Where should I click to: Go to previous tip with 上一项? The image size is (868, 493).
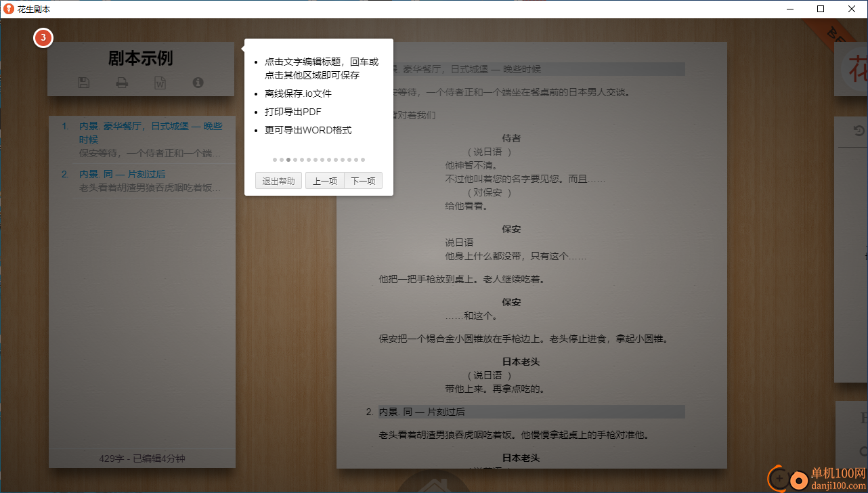click(325, 181)
